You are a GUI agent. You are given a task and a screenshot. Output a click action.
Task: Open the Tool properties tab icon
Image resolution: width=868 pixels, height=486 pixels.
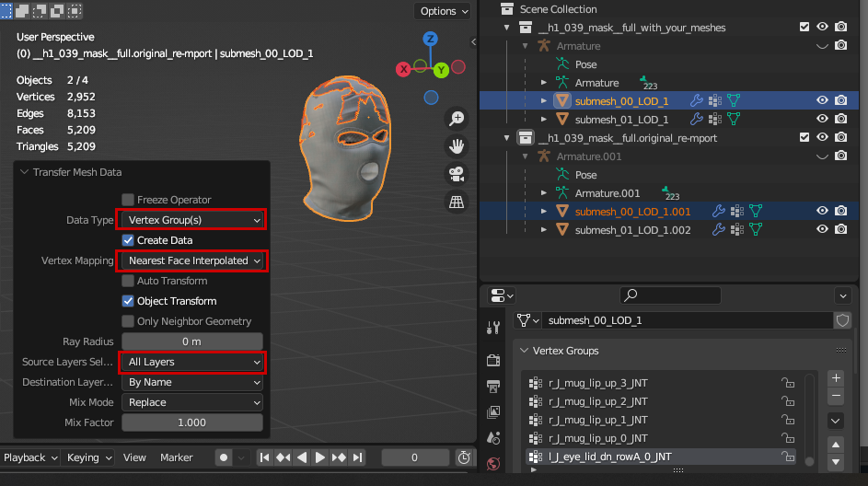click(493, 328)
